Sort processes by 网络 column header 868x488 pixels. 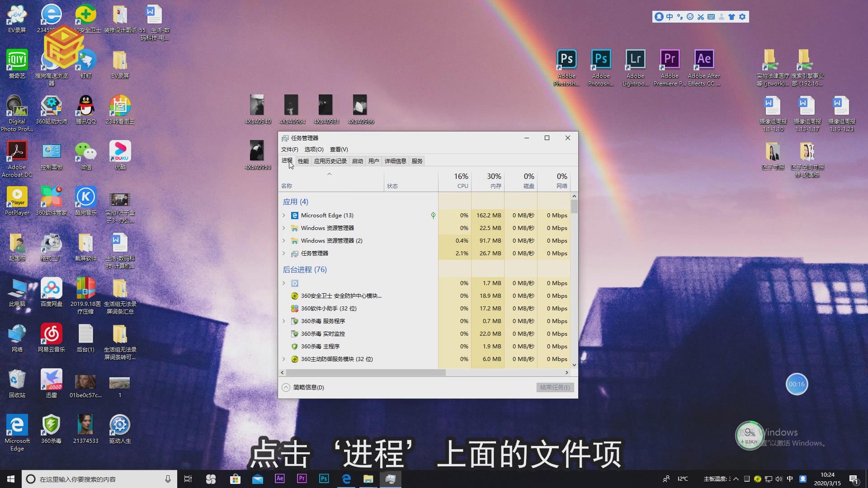click(x=554, y=181)
